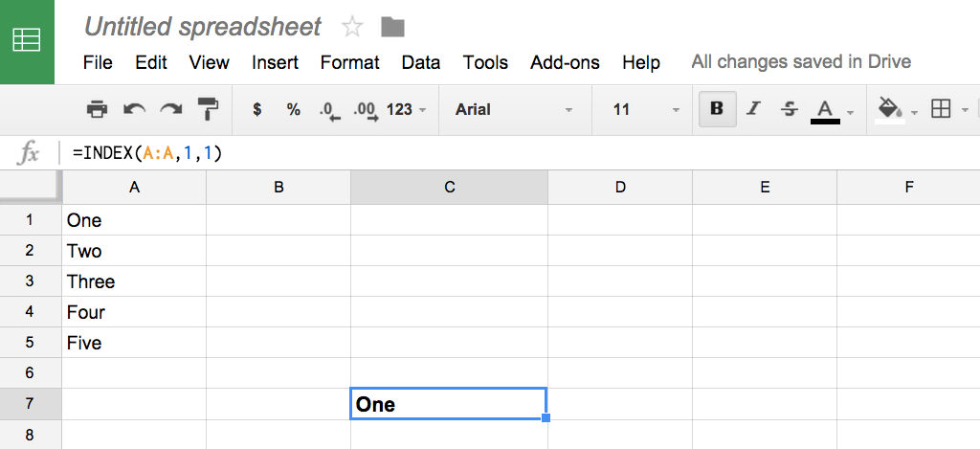The image size is (980, 449).
Task: Click the Redo arrow icon
Action: coord(170,109)
